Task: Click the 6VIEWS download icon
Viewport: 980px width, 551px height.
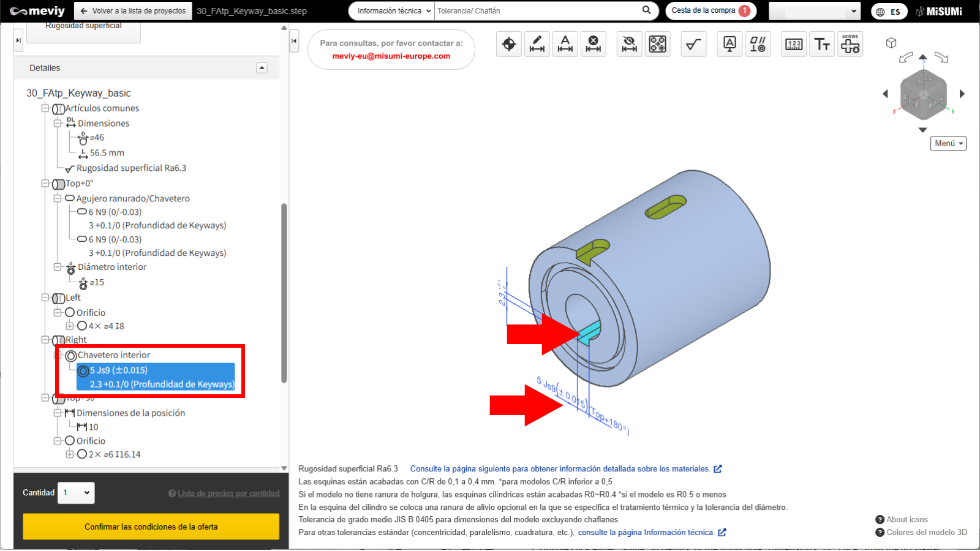Action: point(850,44)
